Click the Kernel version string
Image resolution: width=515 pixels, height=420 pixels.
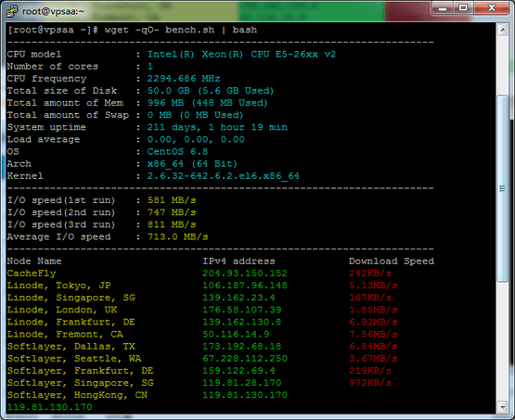(x=224, y=176)
